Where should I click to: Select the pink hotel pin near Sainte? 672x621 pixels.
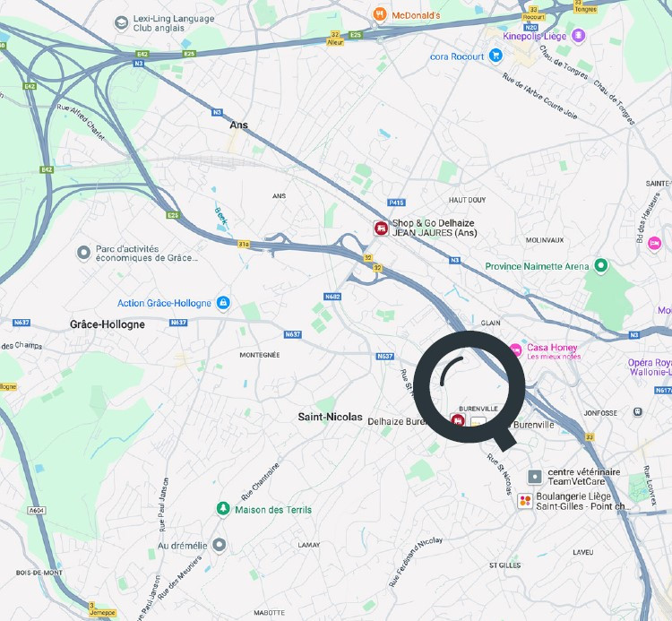[654, 244]
